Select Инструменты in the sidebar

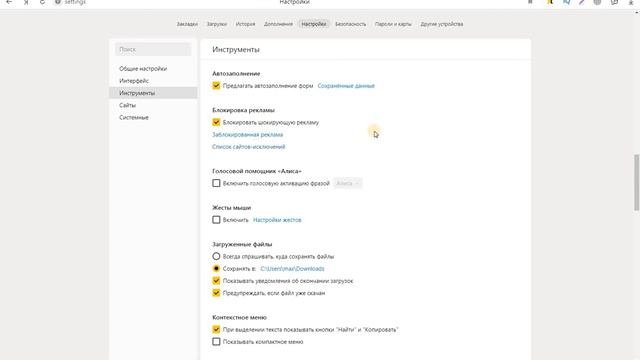click(x=153, y=93)
